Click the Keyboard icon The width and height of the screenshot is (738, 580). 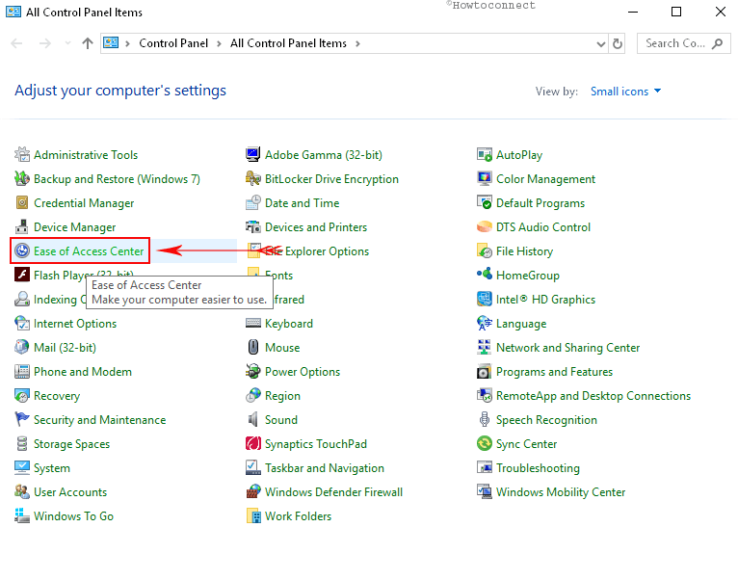(253, 323)
